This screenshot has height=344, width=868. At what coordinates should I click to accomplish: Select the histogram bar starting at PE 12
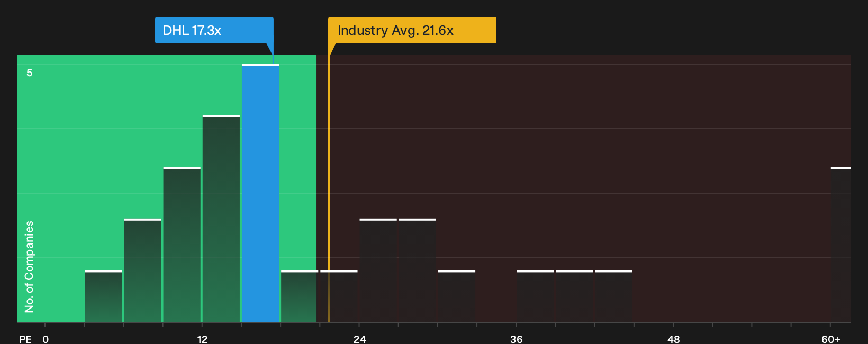pyautogui.click(x=221, y=219)
